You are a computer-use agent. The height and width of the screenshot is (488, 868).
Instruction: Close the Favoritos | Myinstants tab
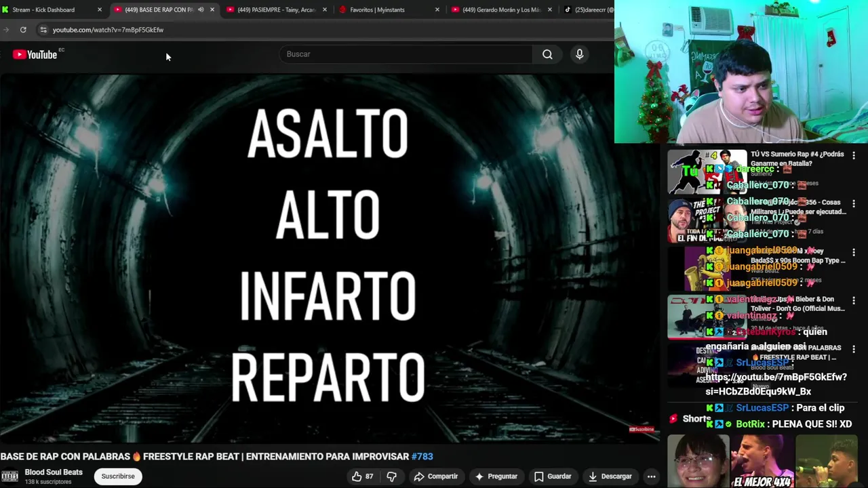click(x=437, y=9)
